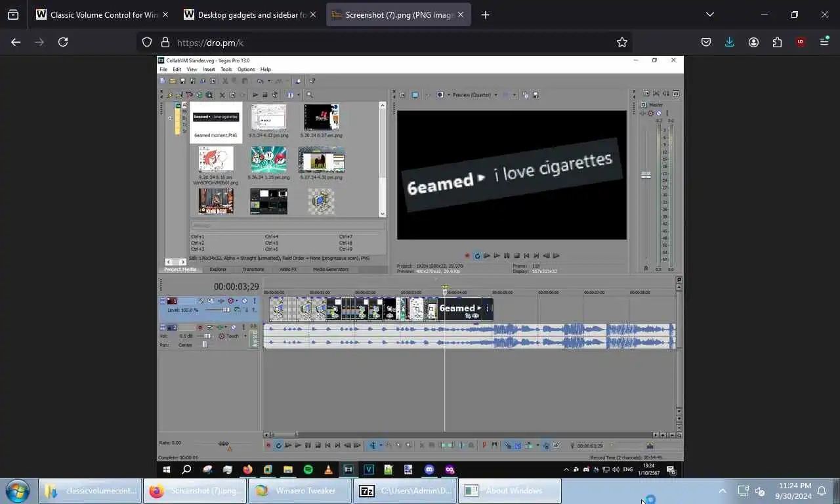Click the stop button under the video preview

516,255
